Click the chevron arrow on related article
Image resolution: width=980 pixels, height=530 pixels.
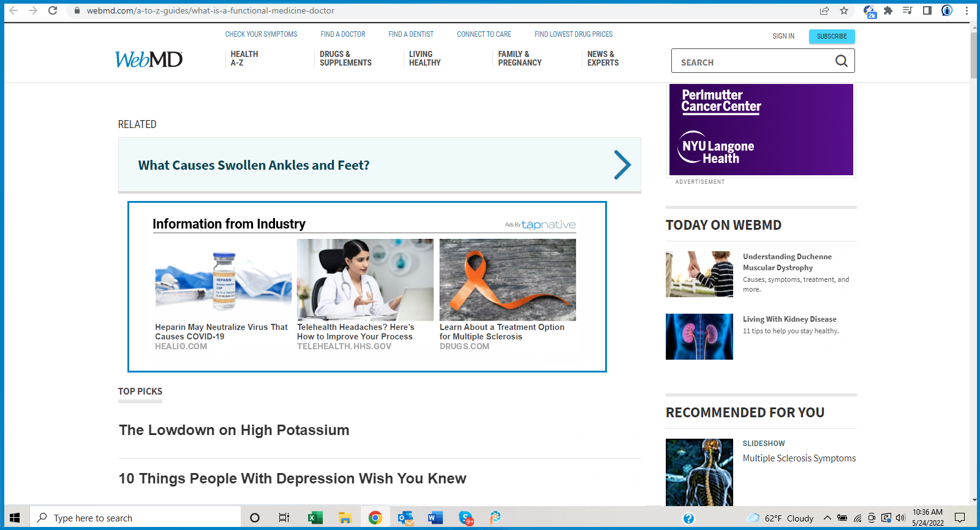(x=622, y=165)
